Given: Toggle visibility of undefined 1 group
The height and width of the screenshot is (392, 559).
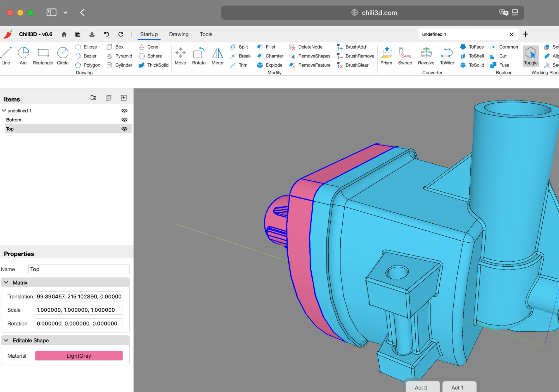Looking at the screenshot, I should coord(124,111).
